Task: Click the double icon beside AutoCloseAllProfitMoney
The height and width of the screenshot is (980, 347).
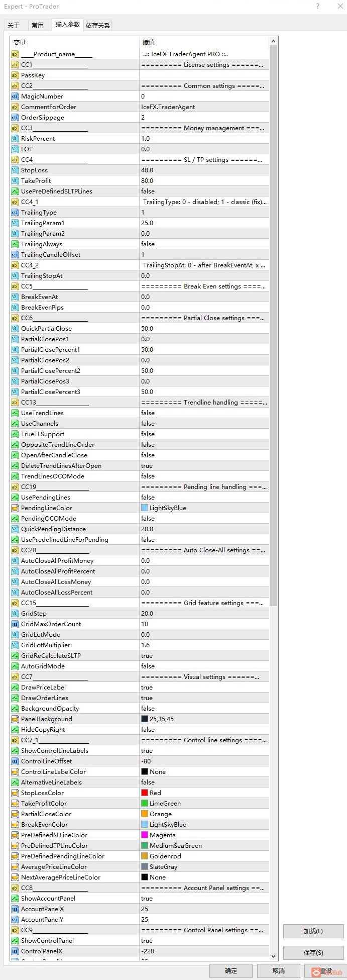Action: [x=15, y=561]
